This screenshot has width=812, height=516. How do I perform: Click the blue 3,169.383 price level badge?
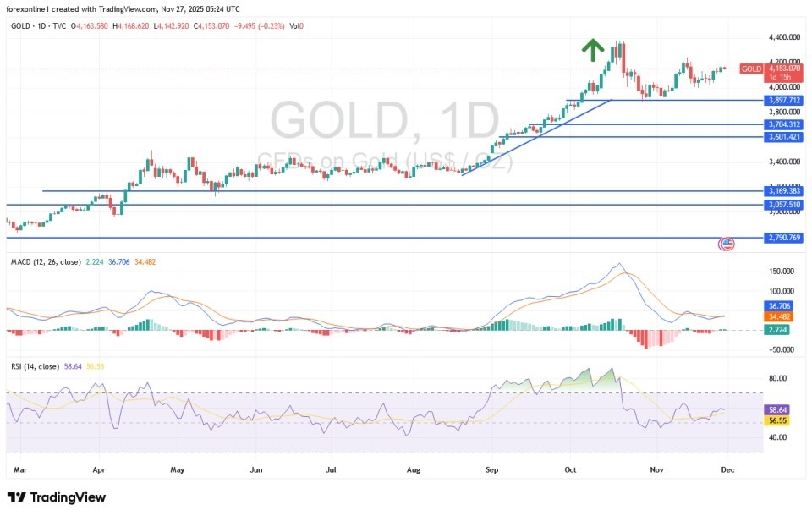point(782,191)
